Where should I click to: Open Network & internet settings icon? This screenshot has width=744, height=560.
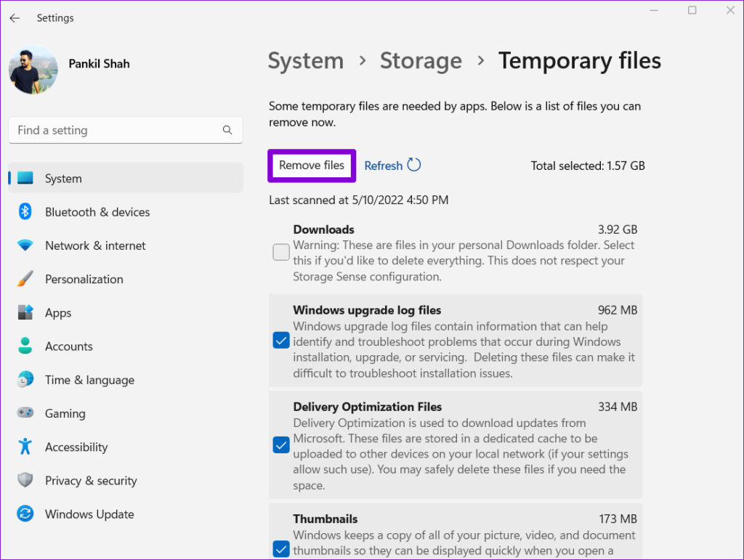click(x=25, y=245)
